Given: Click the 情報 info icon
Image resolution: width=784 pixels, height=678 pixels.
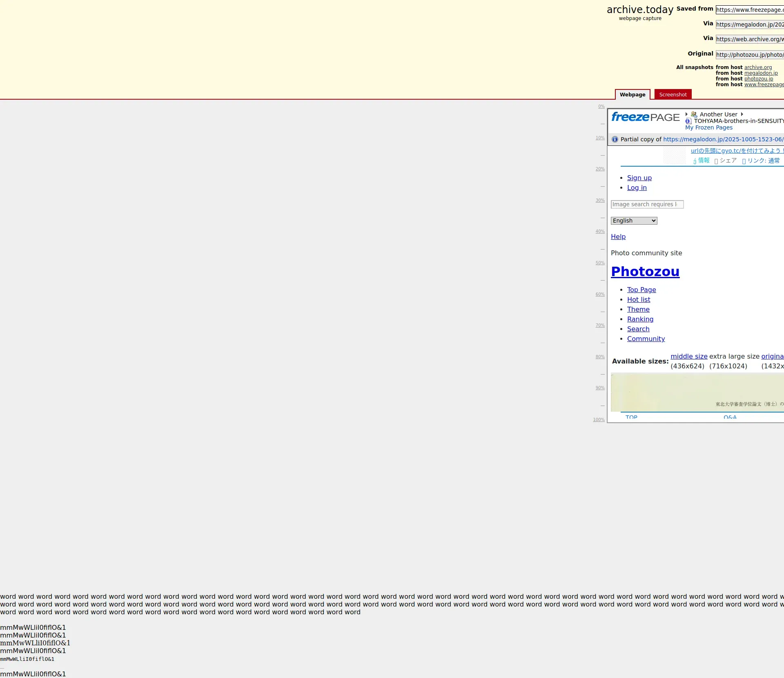Looking at the screenshot, I should (695, 161).
